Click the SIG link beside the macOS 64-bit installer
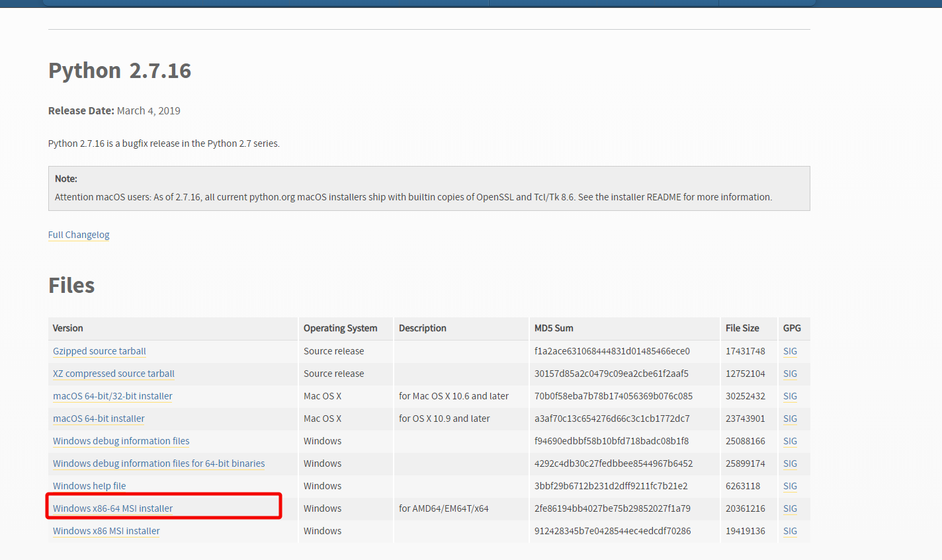 [790, 419]
